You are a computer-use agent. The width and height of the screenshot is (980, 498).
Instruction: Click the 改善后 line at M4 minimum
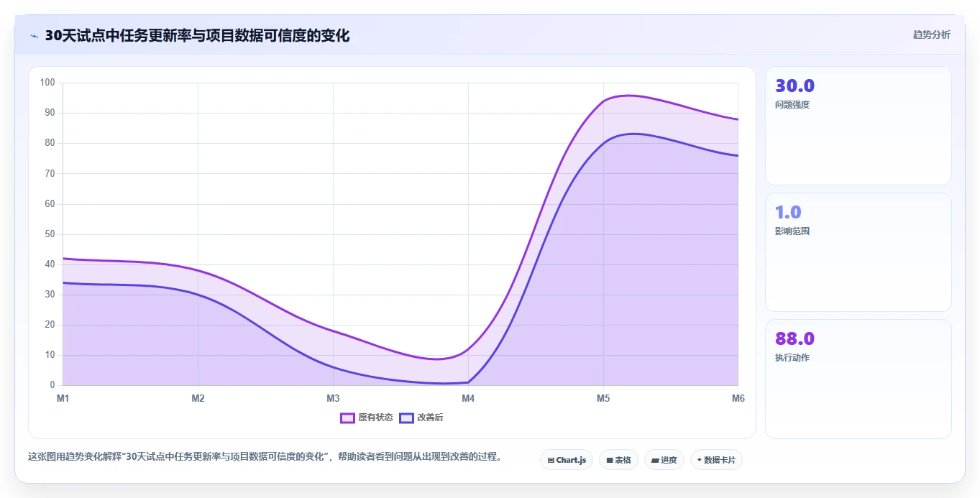pos(468,382)
